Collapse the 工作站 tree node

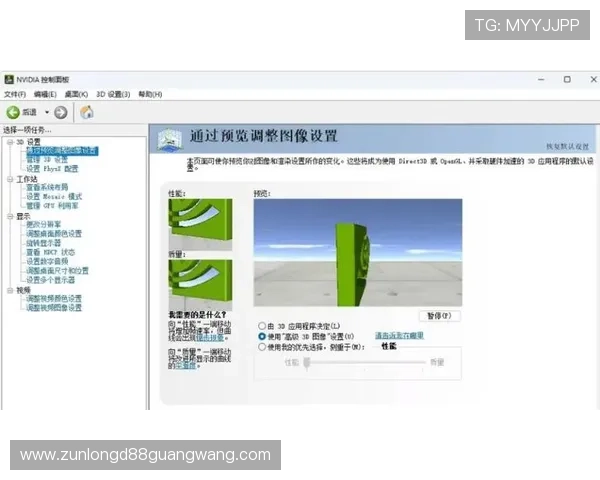click(10, 179)
